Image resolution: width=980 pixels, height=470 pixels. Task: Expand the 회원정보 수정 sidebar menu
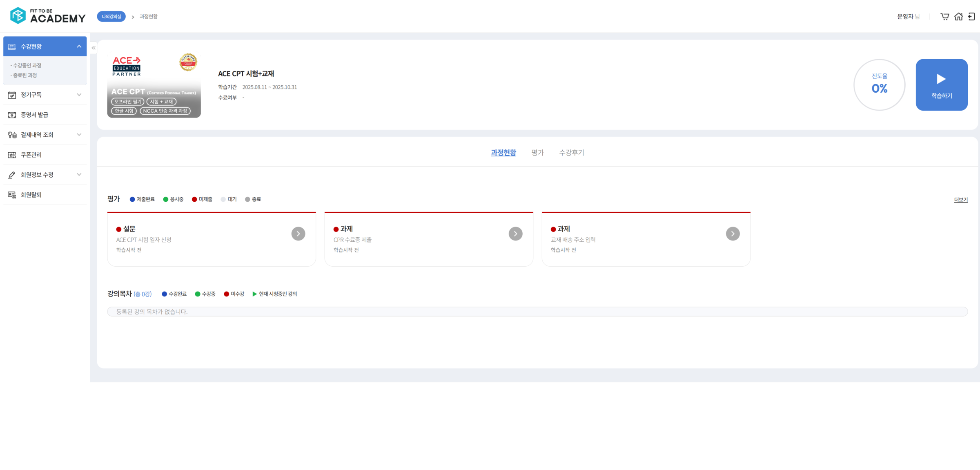(x=79, y=175)
